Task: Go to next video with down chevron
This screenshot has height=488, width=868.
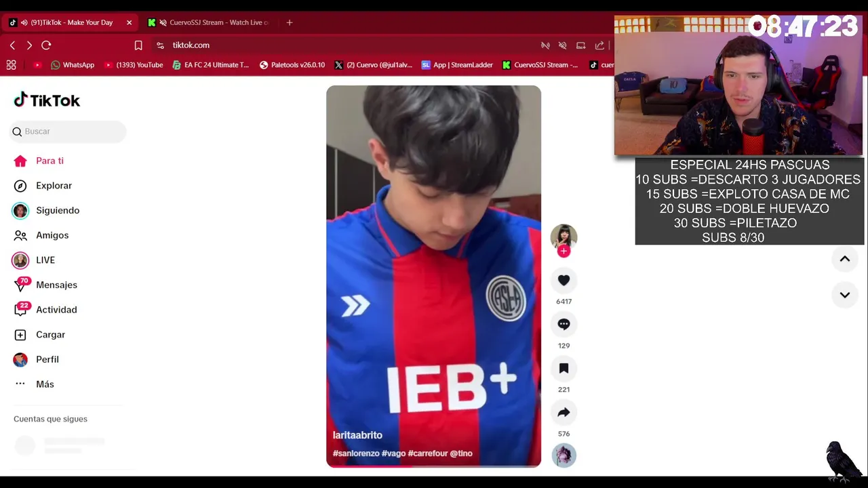Action: point(845,295)
